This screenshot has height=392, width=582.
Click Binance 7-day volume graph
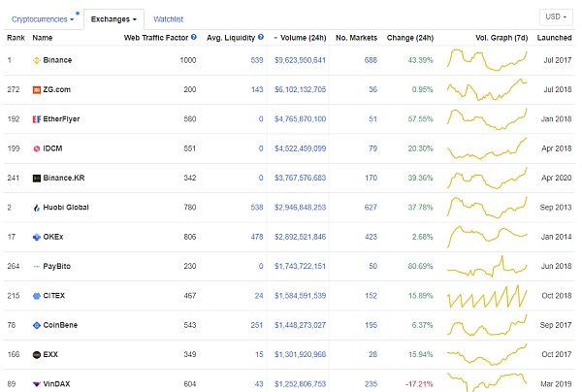click(487, 60)
